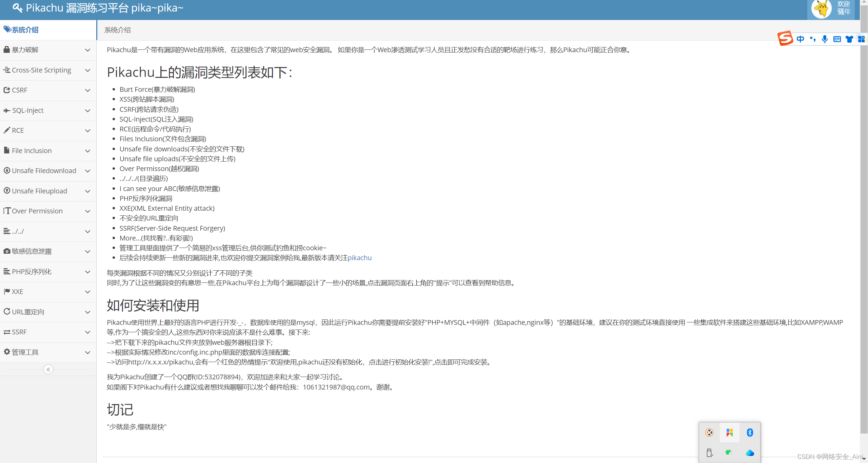Screen dimensions: 868x463
Task: Expand the Unsafe Filedownload chevron
Action: 87,171
